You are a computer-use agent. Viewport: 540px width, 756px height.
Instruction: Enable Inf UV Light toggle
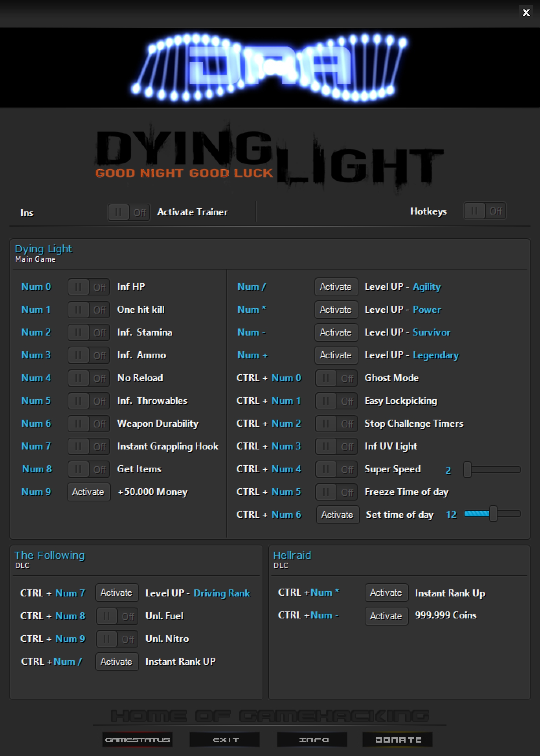[336, 446]
